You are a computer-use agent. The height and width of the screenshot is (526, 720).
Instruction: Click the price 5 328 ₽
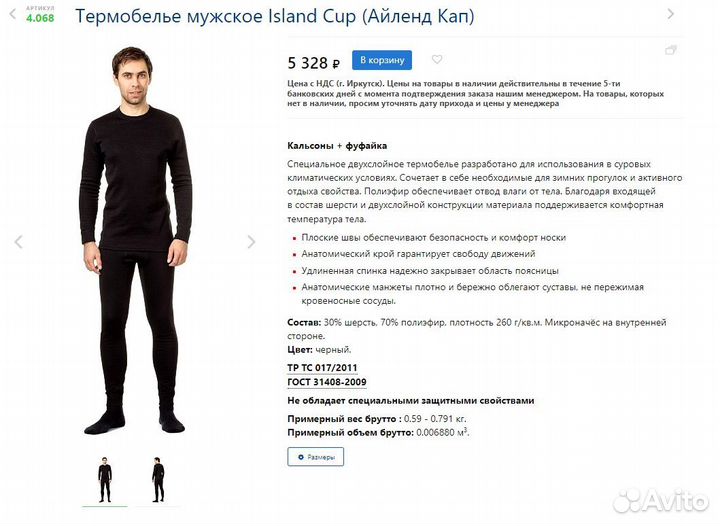click(314, 62)
